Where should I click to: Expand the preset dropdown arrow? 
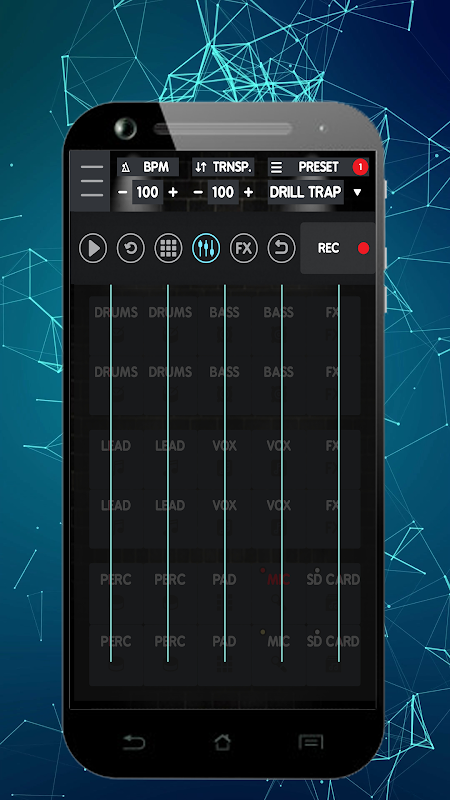358,192
